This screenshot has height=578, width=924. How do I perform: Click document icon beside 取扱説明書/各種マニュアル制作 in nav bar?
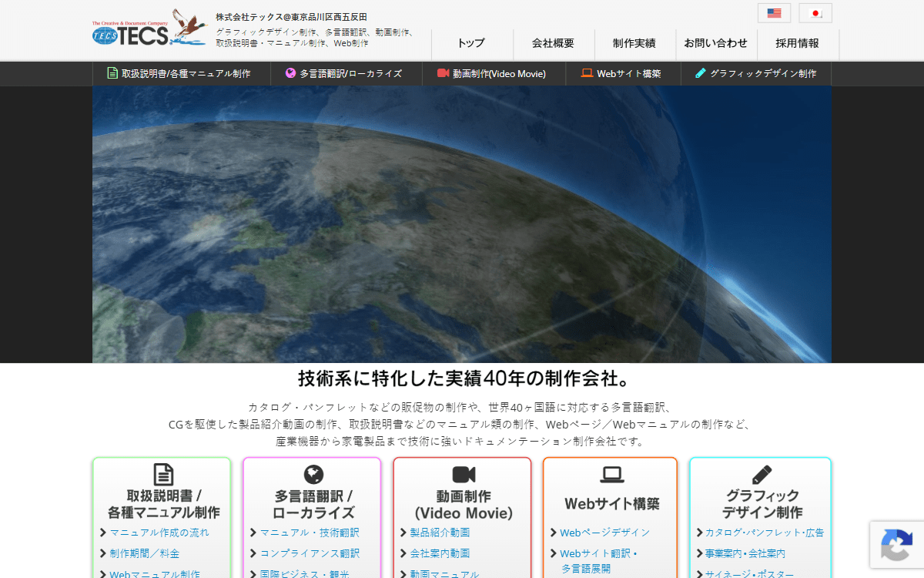tap(112, 73)
